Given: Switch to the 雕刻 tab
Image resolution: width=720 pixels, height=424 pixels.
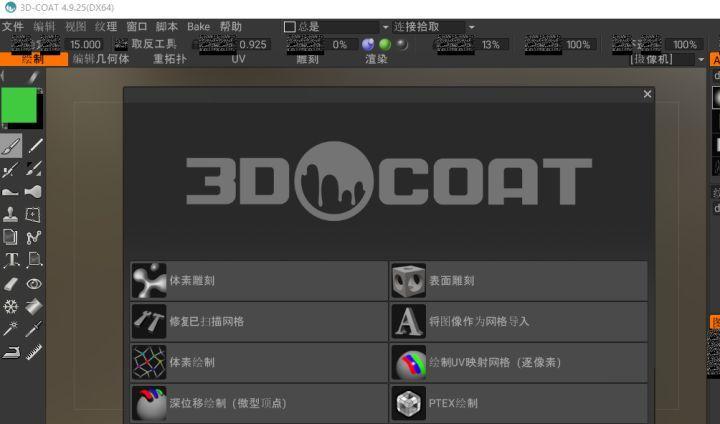Looking at the screenshot, I should coord(307,59).
